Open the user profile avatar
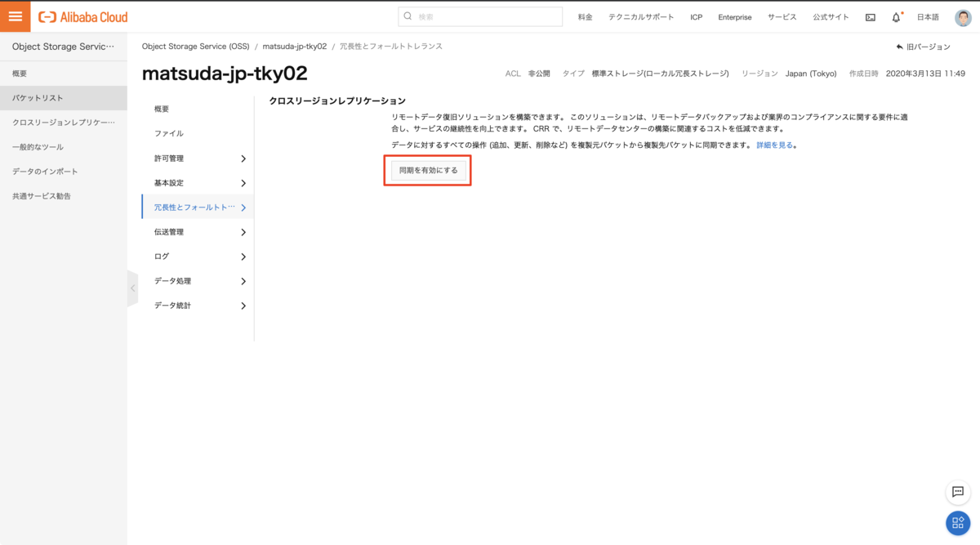980x545 pixels. (x=963, y=17)
